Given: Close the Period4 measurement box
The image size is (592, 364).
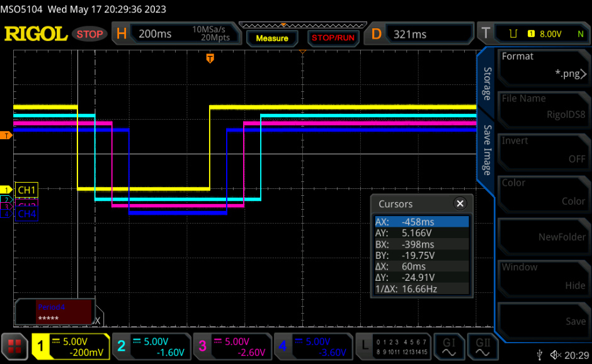Looking at the screenshot, I should click(x=98, y=321).
